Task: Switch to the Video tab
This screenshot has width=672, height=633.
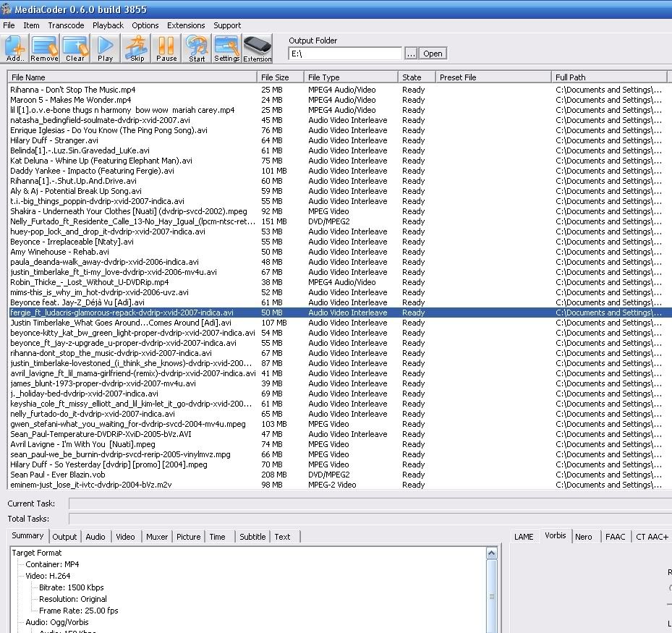Action: [x=125, y=537]
